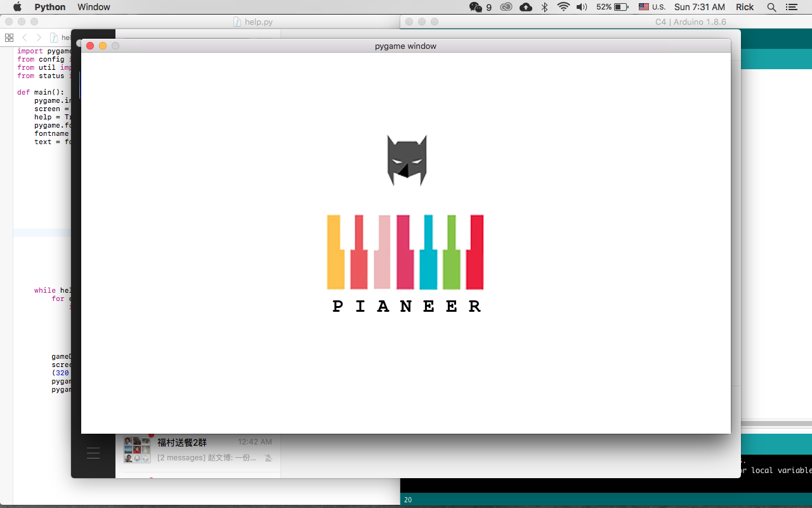Click related items grid icon in help.py editor
This screenshot has height=508, width=812.
pos(9,37)
